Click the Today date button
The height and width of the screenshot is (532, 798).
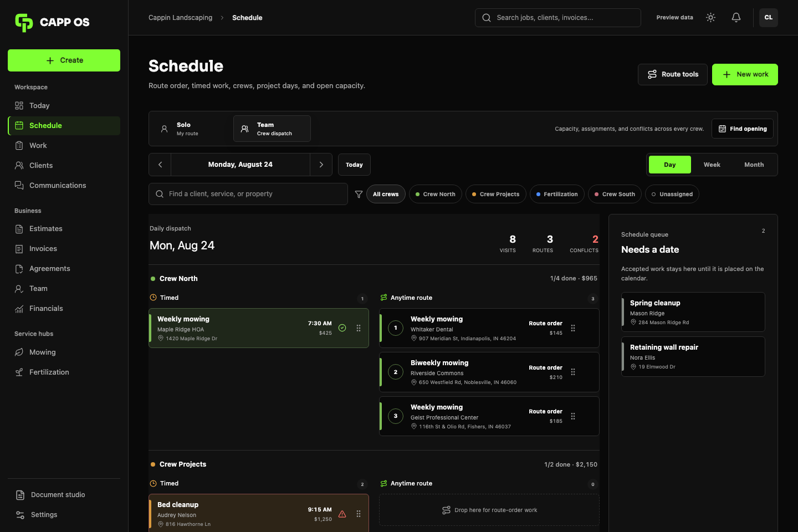coord(354,165)
